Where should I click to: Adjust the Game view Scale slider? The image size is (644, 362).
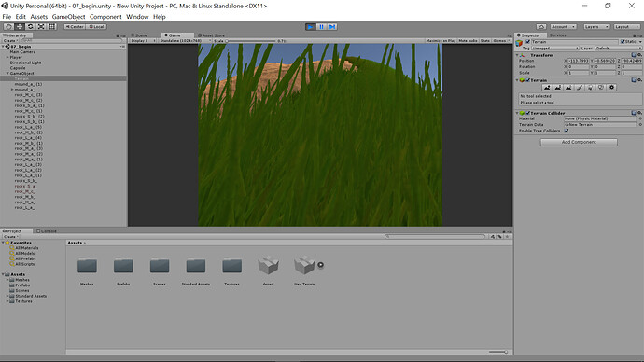click(x=250, y=41)
